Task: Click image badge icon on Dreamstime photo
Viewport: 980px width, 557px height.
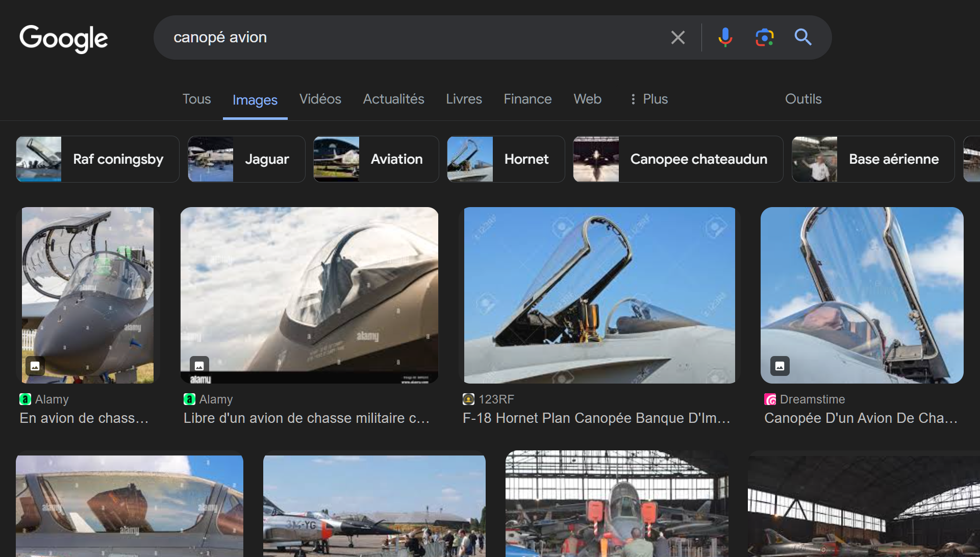Action: pyautogui.click(x=780, y=366)
